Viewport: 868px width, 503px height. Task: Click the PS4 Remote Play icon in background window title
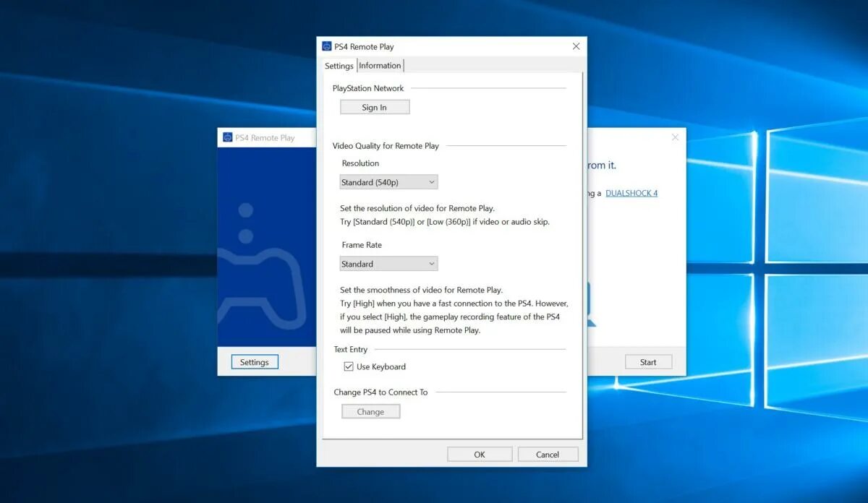click(x=228, y=137)
